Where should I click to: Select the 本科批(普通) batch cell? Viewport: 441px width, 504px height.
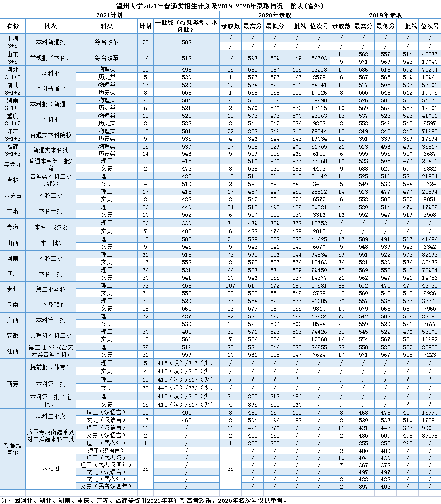point(51,104)
